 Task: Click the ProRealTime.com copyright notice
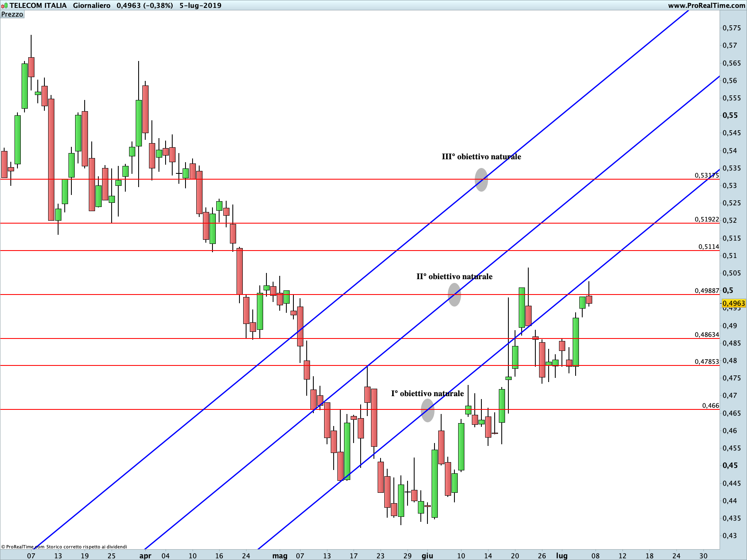23,547
